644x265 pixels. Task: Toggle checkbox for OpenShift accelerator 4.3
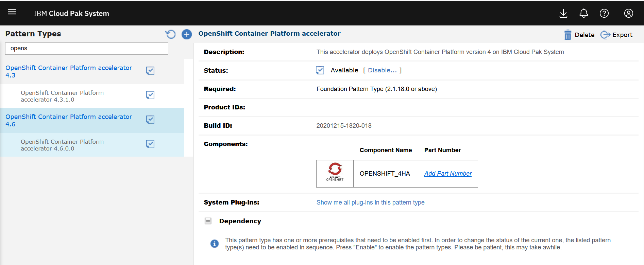tap(150, 71)
